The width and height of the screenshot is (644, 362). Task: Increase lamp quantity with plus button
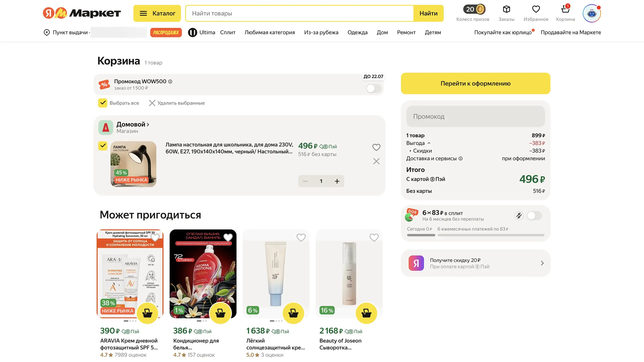337,181
